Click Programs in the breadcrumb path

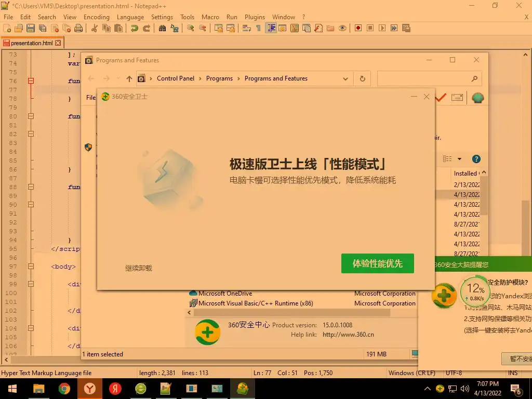(219, 78)
